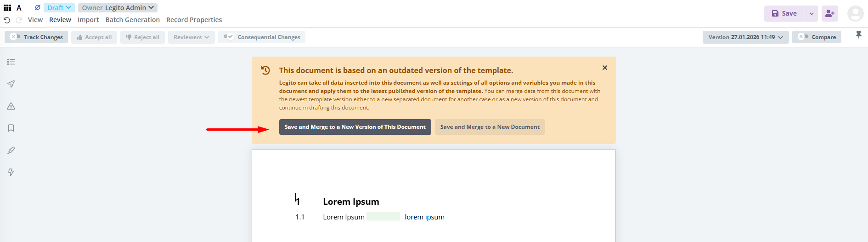This screenshot has height=242, width=868.
Task: Click the paper plane sidebar icon
Action: (x=11, y=84)
